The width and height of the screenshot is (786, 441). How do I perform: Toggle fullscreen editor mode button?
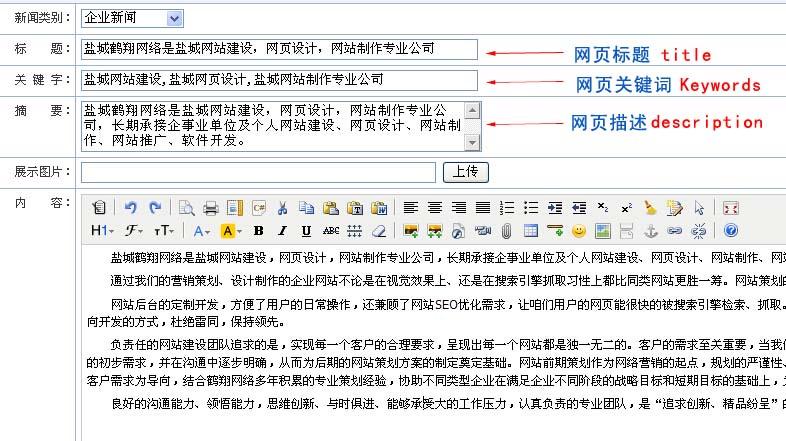click(730, 208)
